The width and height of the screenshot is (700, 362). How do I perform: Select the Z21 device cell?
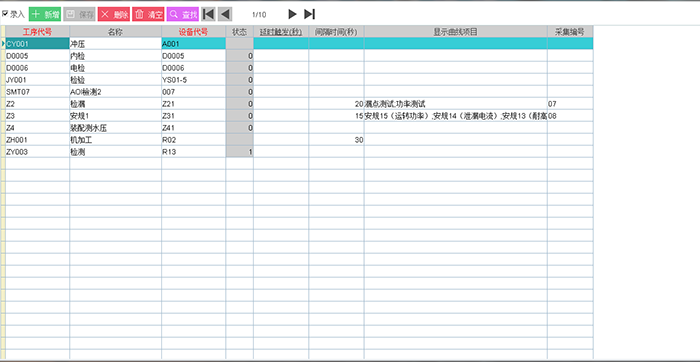click(193, 104)
